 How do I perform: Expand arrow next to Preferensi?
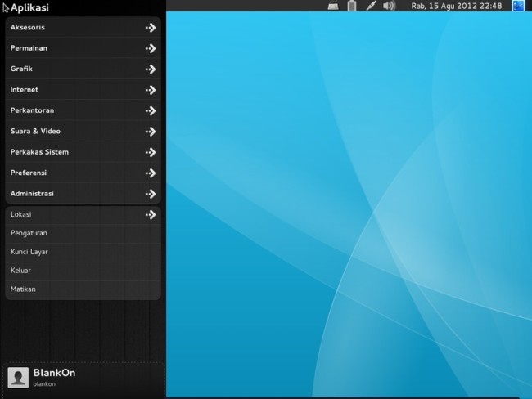point(151,173)
